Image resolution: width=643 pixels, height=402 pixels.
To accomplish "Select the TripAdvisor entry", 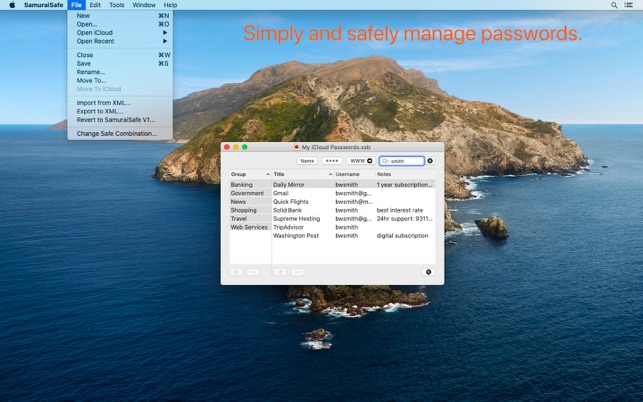I will pyautogui.click(x=353, y=227).
